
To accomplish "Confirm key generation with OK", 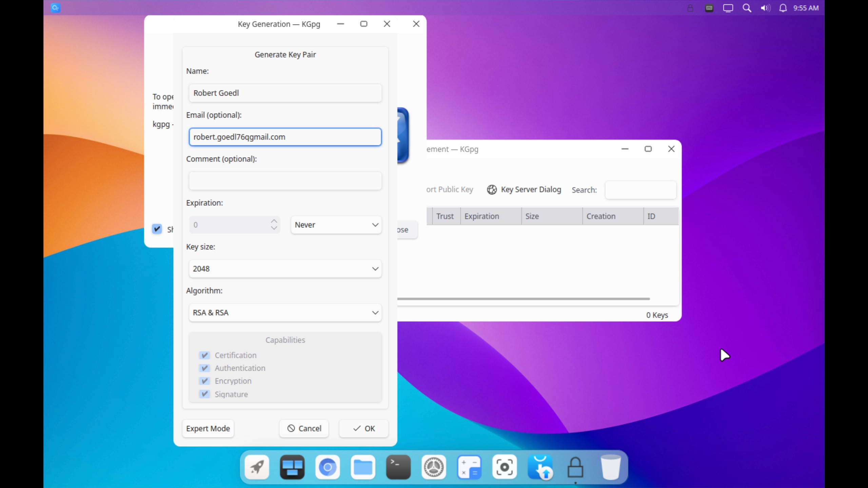I will tap(364, 428).
